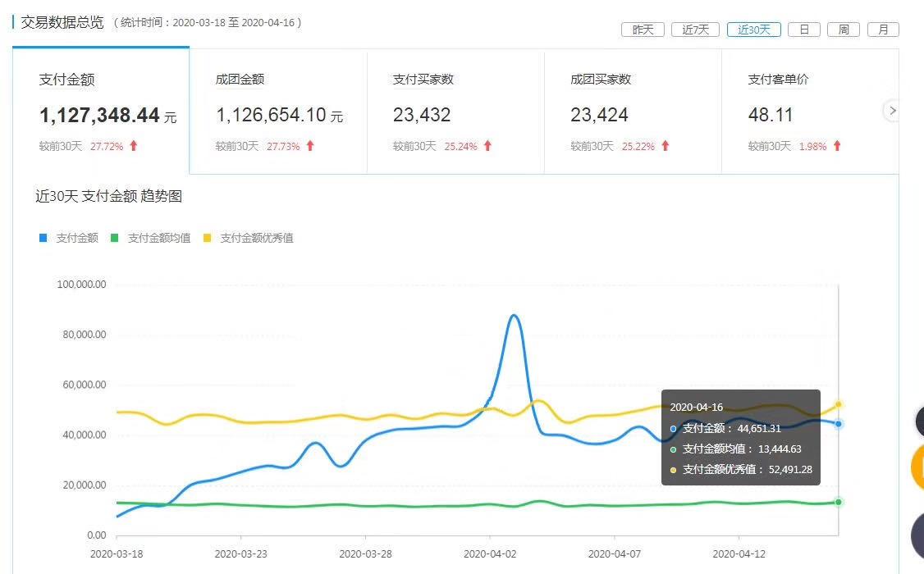Toggle 支付金额 series in chart legend
The width and height of the screenshot is (924, 574).
click(x=69, y=238)
